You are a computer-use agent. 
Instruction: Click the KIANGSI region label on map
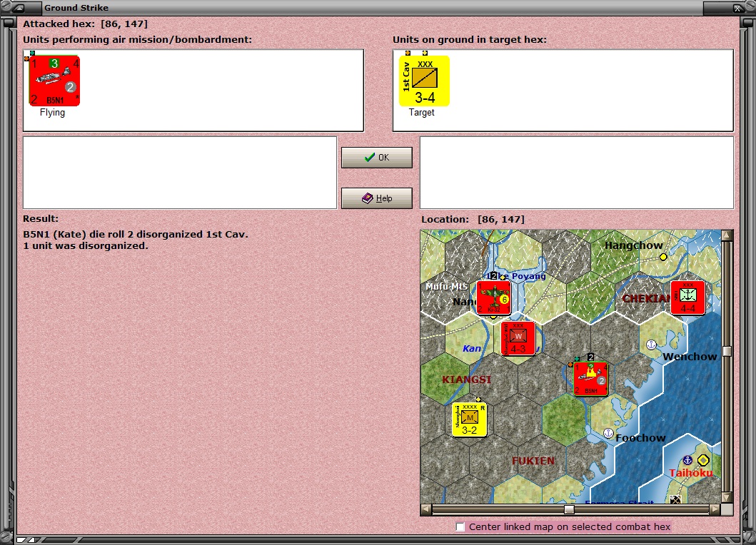(x=467, y=380)
